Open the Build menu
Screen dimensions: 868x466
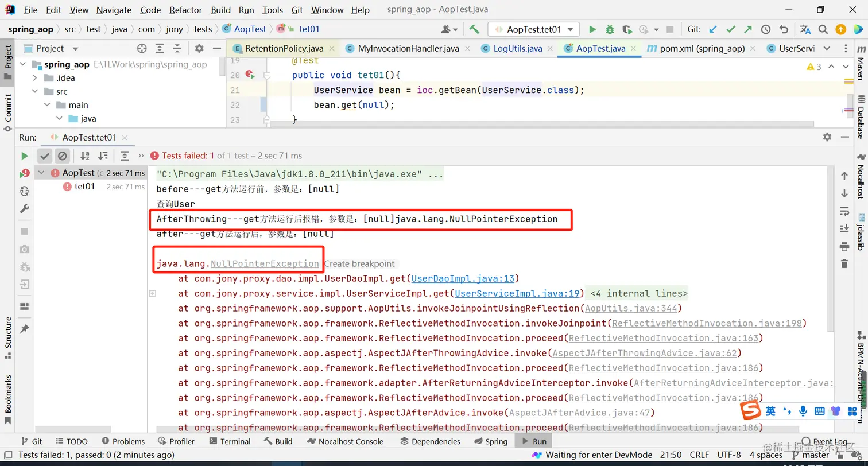[221, 10]
